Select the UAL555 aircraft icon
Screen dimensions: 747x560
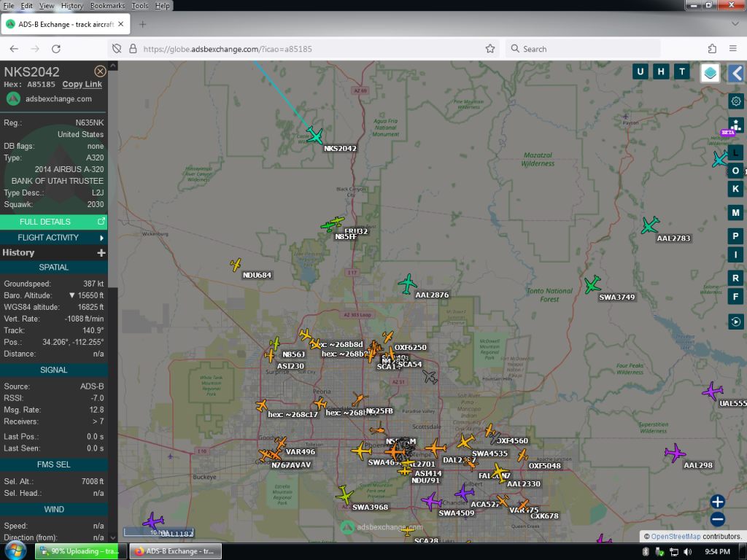pyautogui.click(x=713, y=392)
